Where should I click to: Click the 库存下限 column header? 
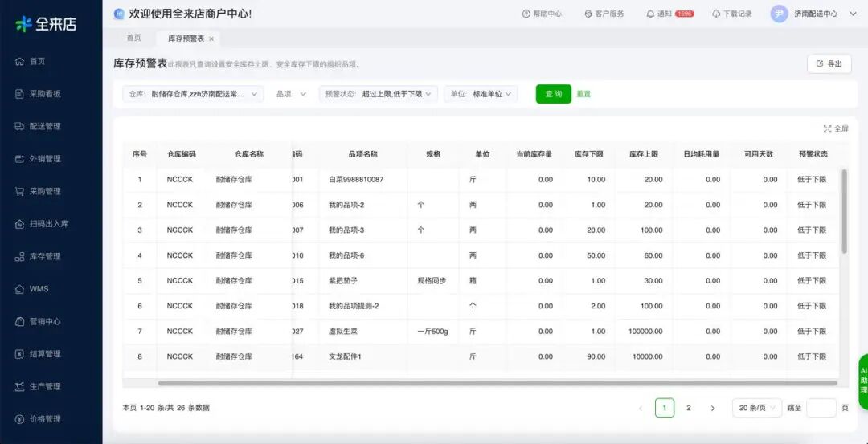[588, 154]
